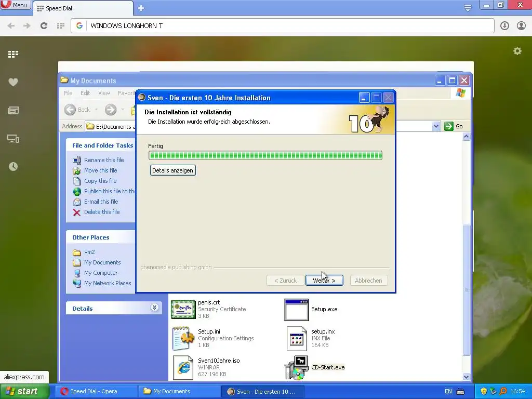This screenshot has height=399, width=532.
Task: Select setup.inx file icon
Action: 297,339
